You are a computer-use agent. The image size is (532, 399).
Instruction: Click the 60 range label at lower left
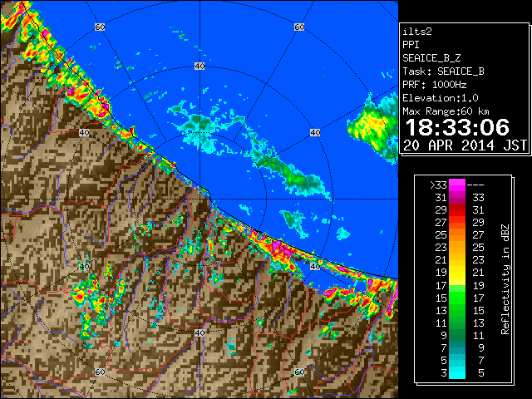click(100, 372)
